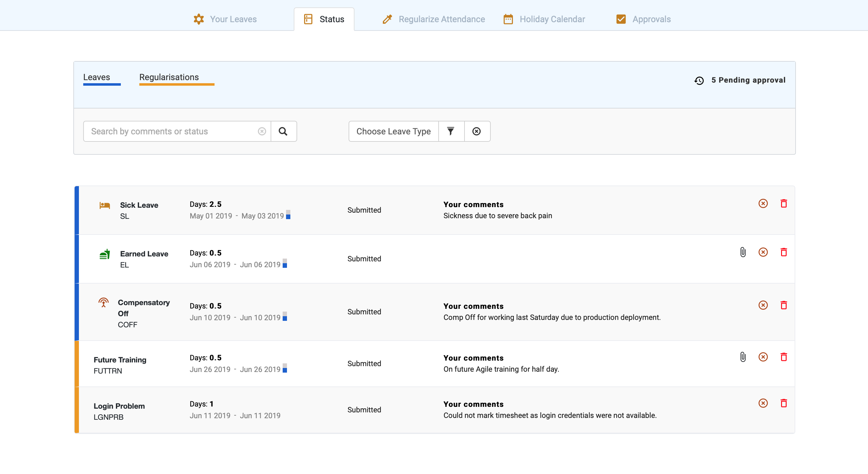Screen dimensions: 868x474
Task: Click the May 01 2019 start date
Action: (x=211, y=216)
